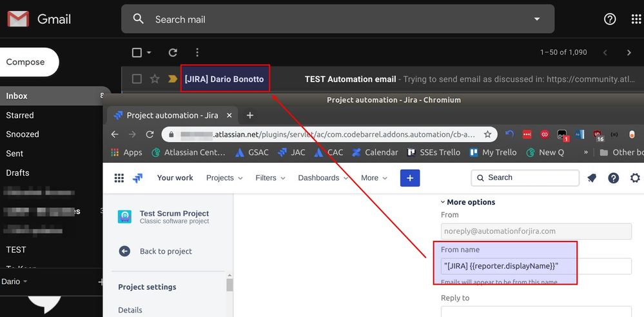Show more bookmarks chevron
The image size is (644, 317).
click(x=586, y=152)
